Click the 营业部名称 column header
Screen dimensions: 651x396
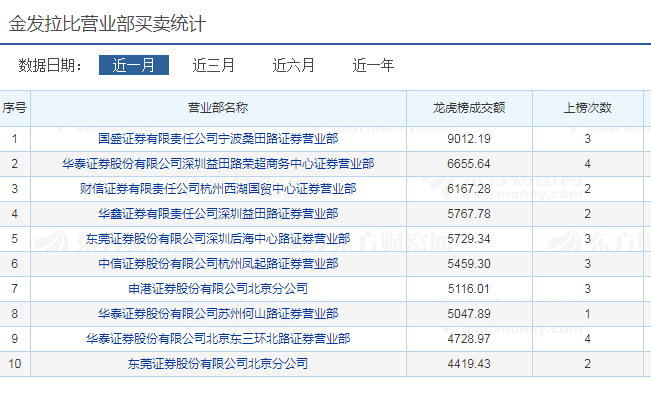point(218,108)
